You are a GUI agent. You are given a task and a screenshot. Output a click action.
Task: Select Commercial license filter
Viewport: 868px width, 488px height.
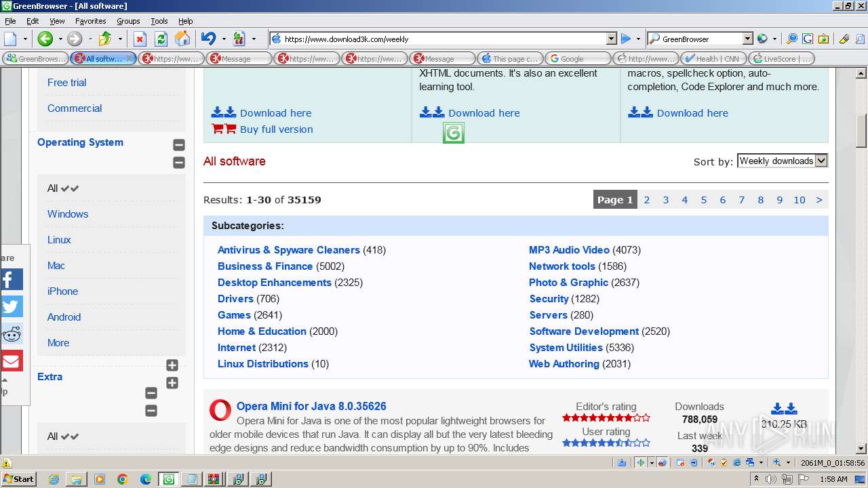[x=75, y=108]
